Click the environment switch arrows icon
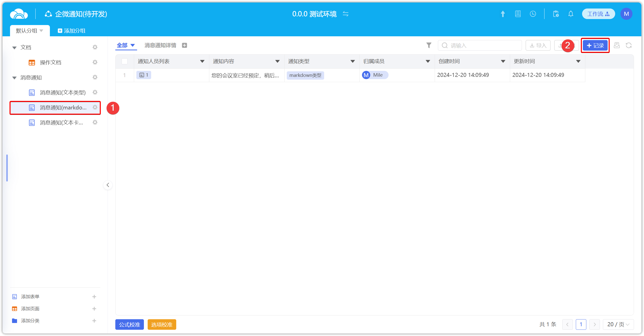 pos(346,14)
